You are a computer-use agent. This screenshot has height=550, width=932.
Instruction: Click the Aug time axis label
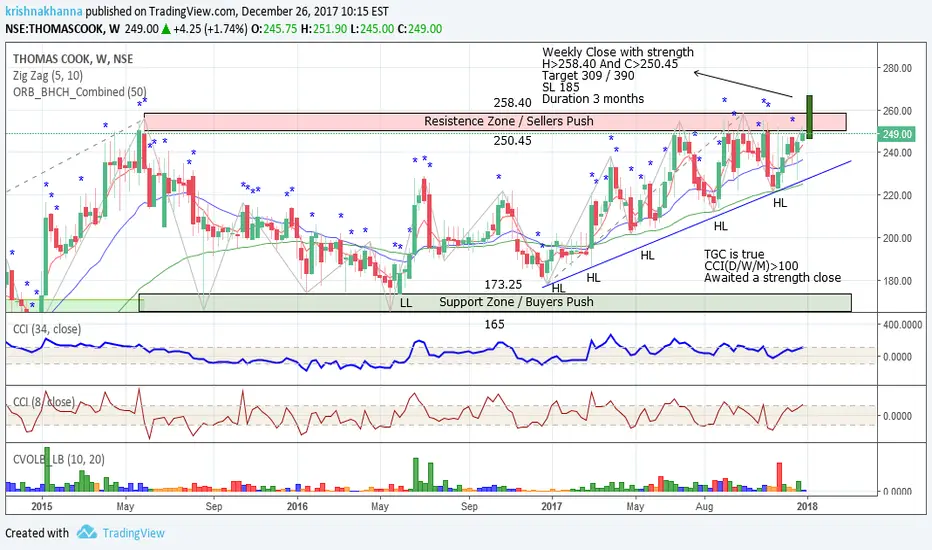pos(704,507)
